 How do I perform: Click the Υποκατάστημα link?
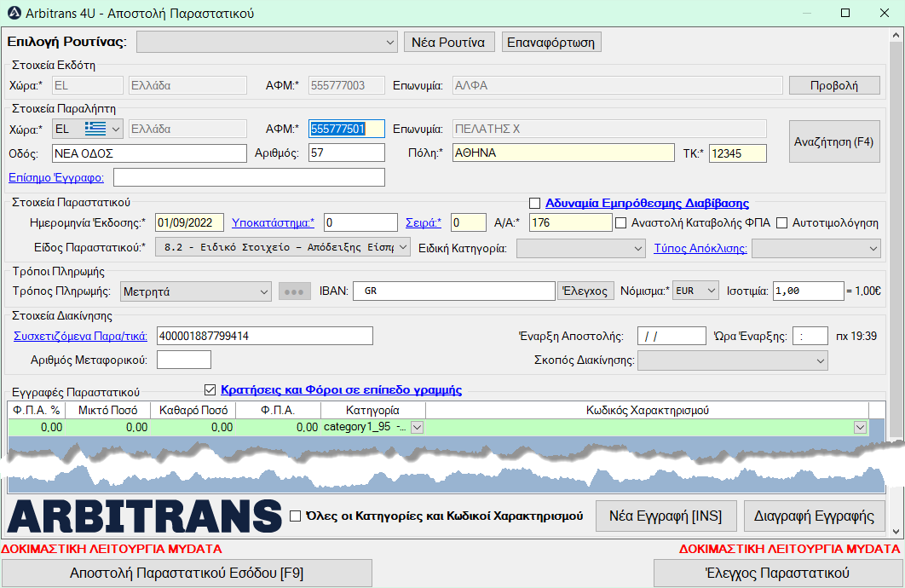tap(273, 222)
